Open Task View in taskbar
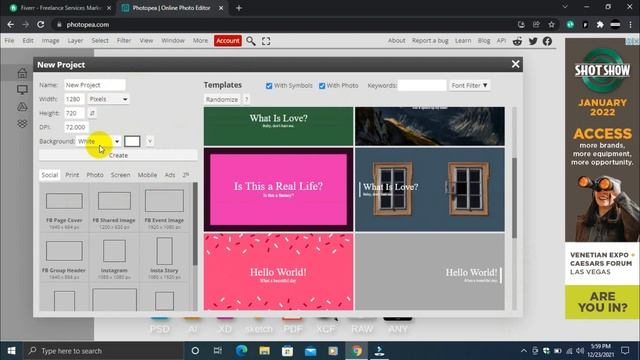This screenshot has height=360, width=640. (x=218, y=351)
